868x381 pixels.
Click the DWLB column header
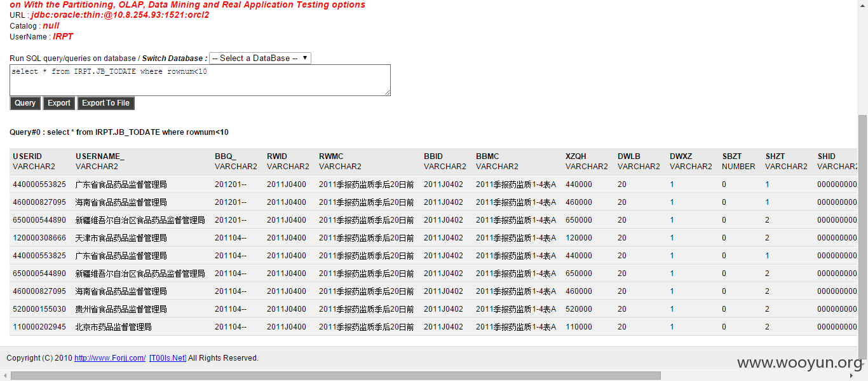tap(629, 156)
